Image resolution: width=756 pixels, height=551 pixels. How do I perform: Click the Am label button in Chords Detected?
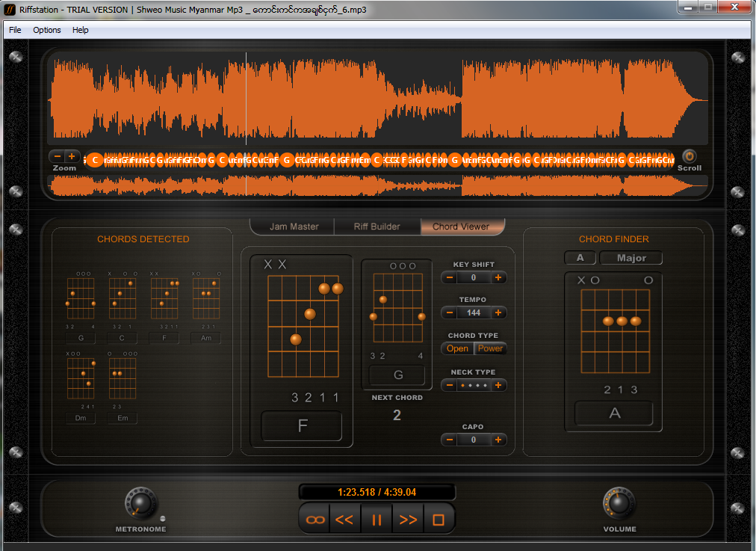click(x=206, y=338)
